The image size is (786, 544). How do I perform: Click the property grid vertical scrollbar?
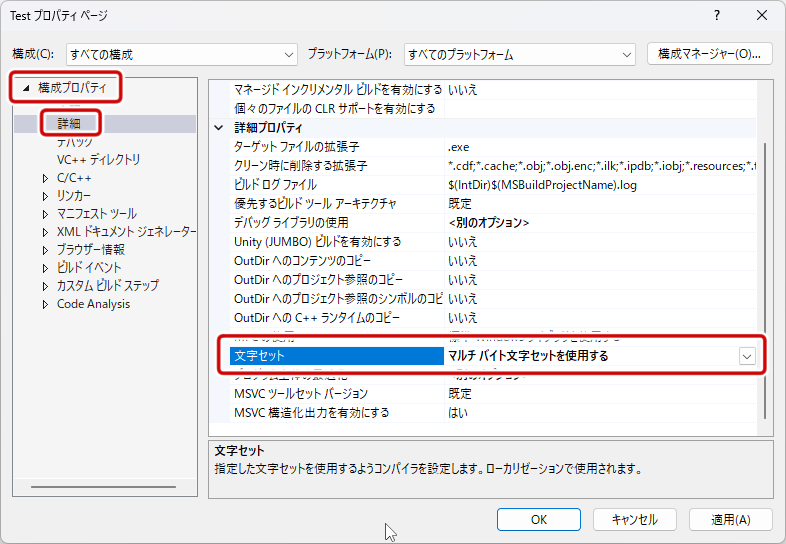pos(765,281)
